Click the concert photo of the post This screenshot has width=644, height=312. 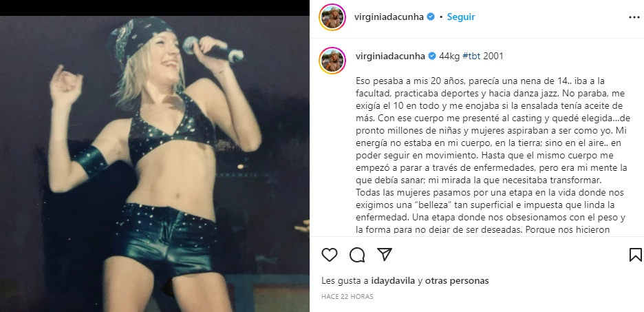(154, 164)
